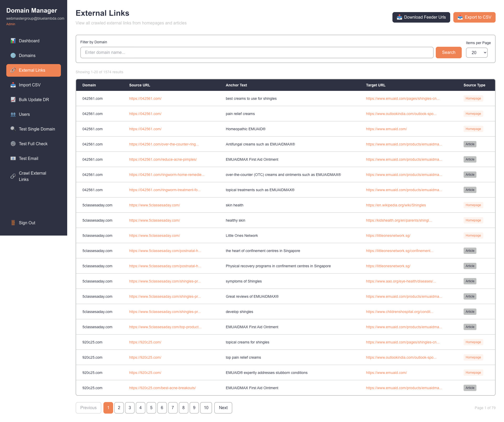Open the Items per Page dropdown

pos(476,53)
